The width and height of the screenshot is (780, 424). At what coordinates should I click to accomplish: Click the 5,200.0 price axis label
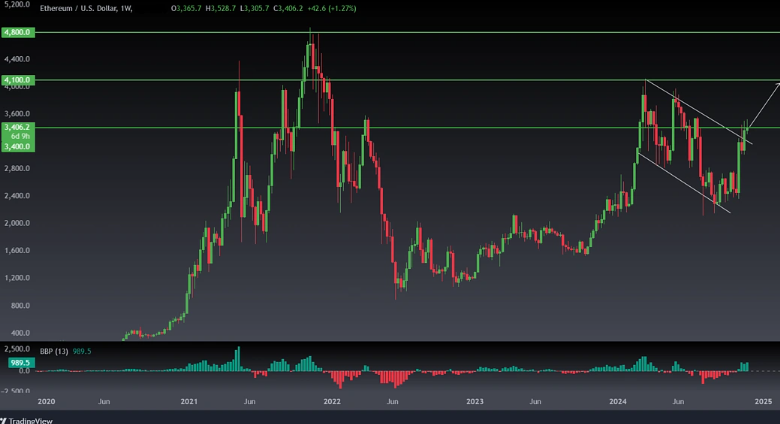click(x=17, y=4)
